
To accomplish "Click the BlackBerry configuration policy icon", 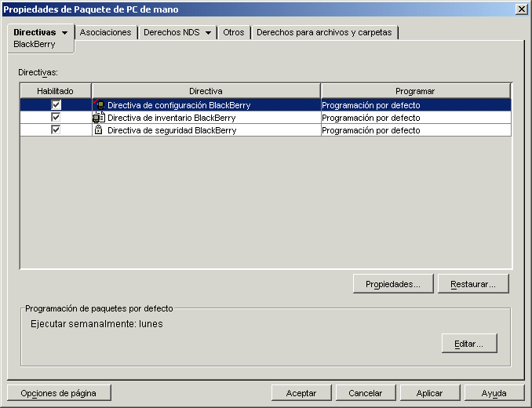I will (99, 105).
